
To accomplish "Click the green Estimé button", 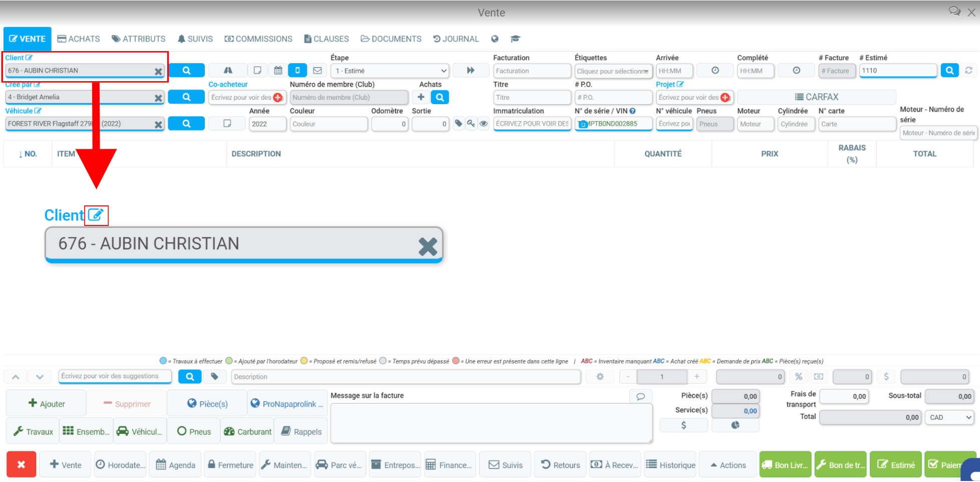I will click(x=895, y=465).
